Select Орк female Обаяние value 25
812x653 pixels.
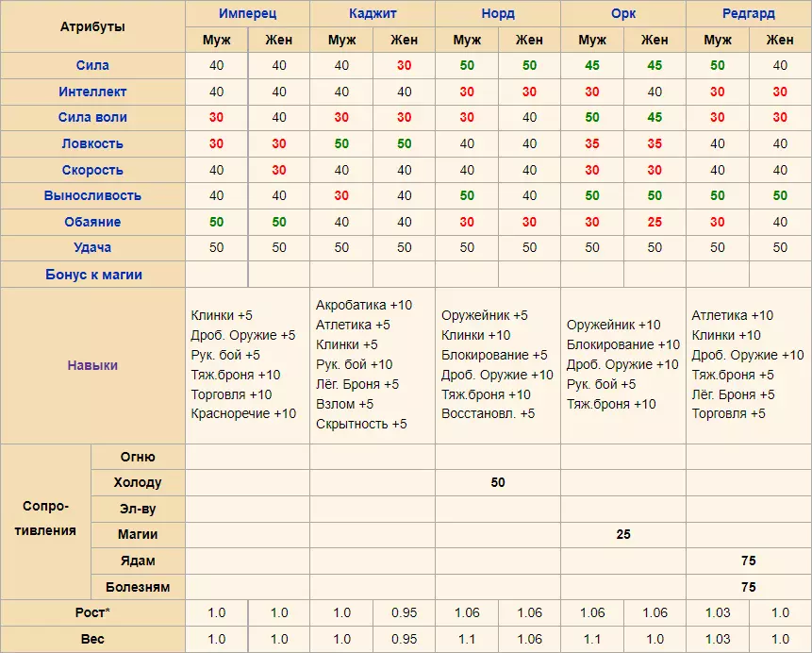pyautogui.click(x=655, y=222)
